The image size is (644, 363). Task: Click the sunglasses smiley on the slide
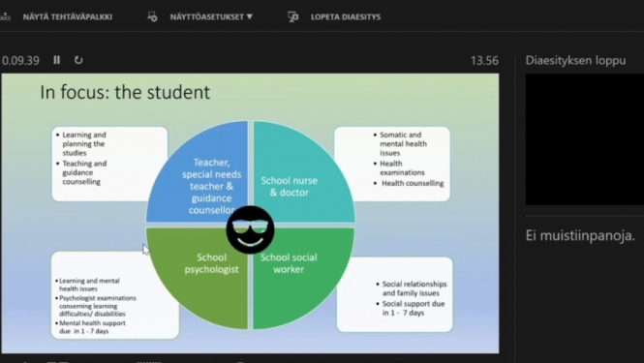point(250,229)
